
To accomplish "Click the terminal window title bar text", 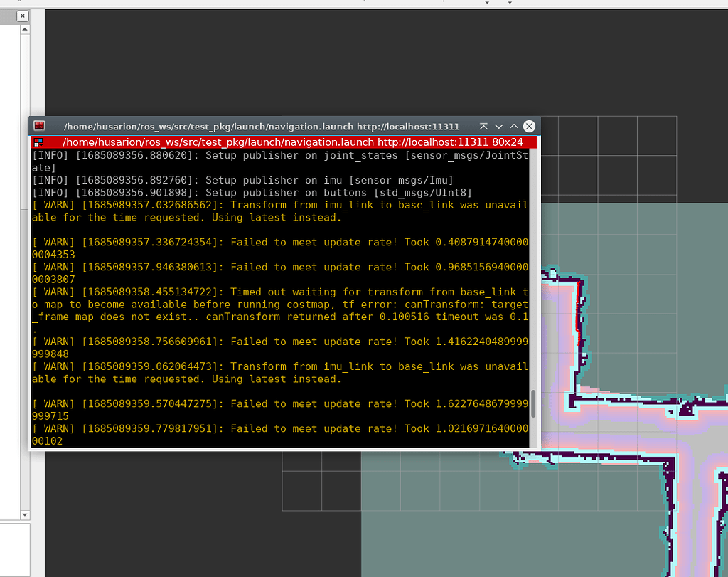I will 262,126.
